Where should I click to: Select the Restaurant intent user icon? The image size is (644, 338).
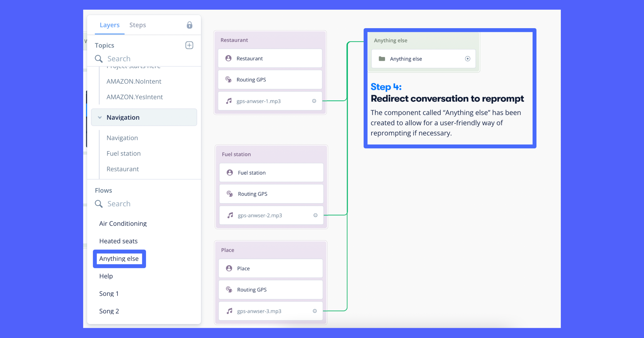[228, 58]
